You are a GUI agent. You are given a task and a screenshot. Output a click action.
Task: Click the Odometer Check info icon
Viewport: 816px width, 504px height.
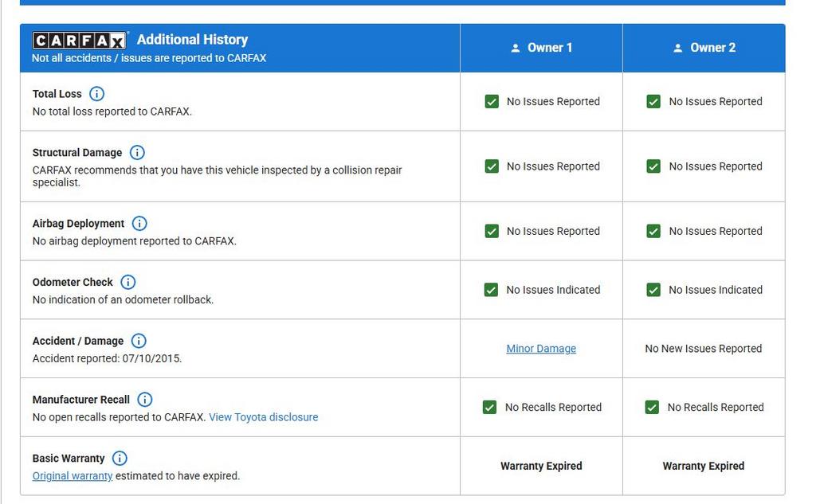coord(128,282)
